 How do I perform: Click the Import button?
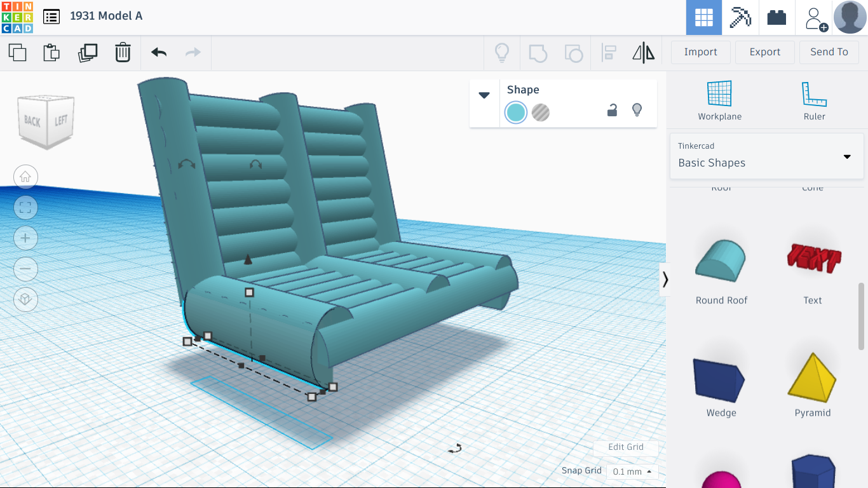(x=700, y=52)
